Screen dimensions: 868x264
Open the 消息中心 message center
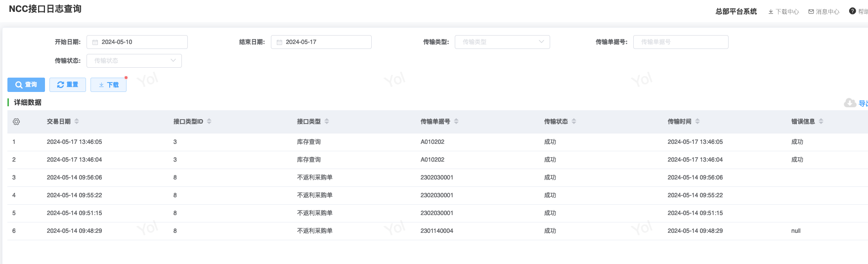click(x=824, y=12)
